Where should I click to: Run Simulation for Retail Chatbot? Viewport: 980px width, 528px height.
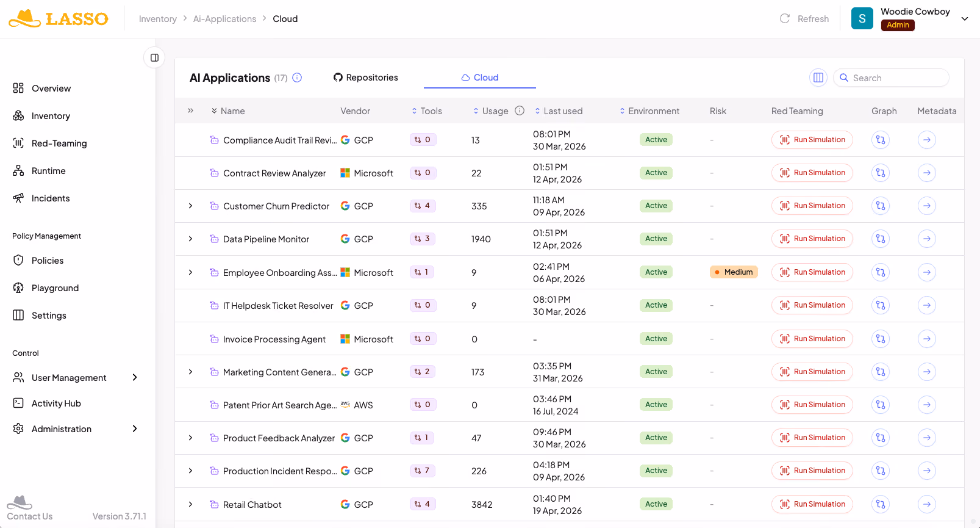coord(812,504)
